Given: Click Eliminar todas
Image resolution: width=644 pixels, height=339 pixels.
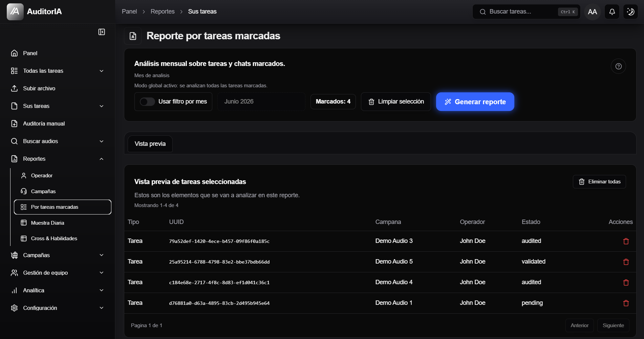Looking at the screenshot, I should (599, 182).
